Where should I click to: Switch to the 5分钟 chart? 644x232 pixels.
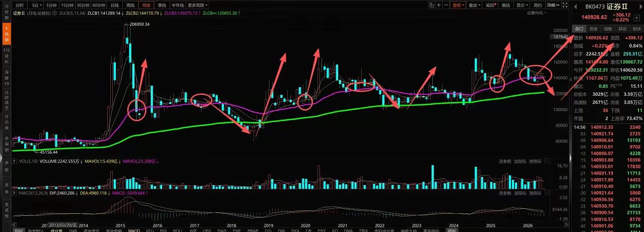tap(52, 5)
